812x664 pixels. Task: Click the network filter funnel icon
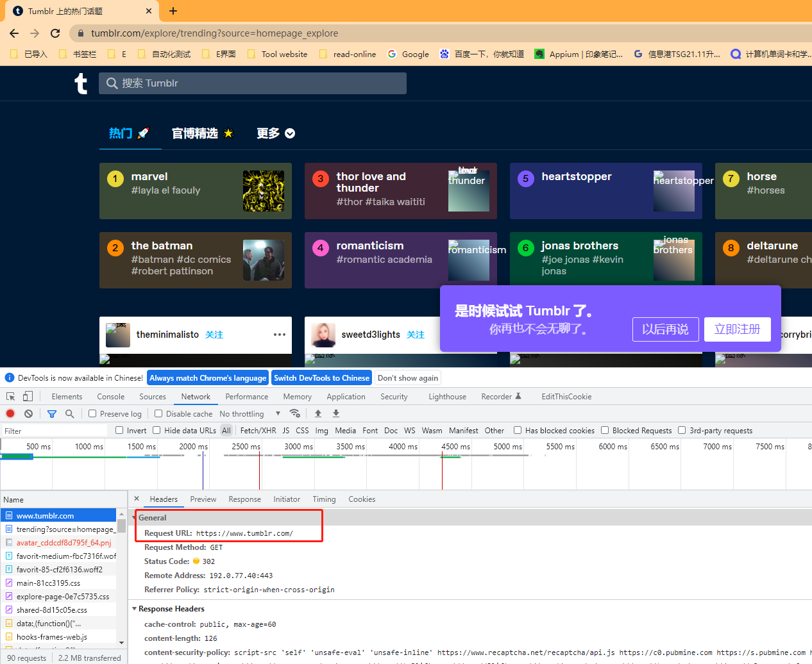point(52,413)
